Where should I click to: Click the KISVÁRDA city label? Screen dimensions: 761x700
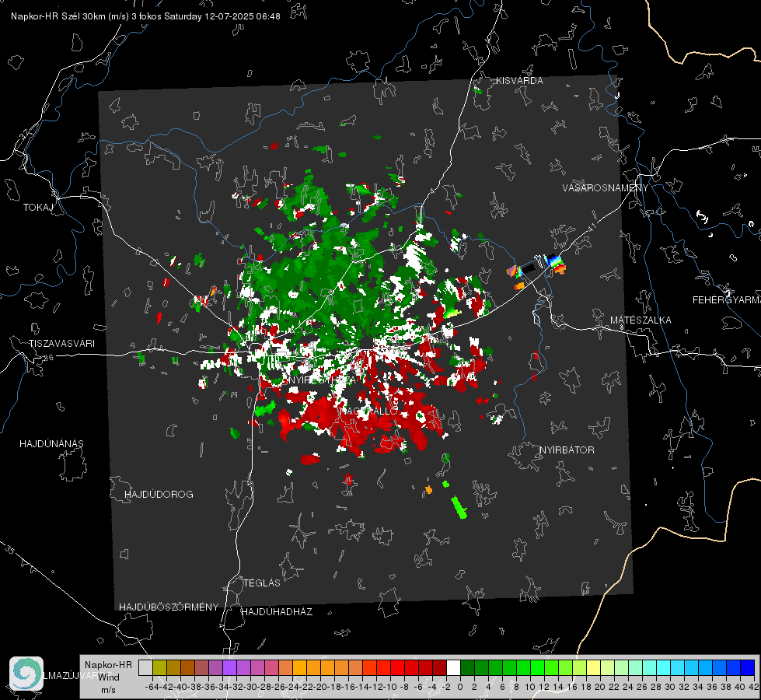[519, 81]
